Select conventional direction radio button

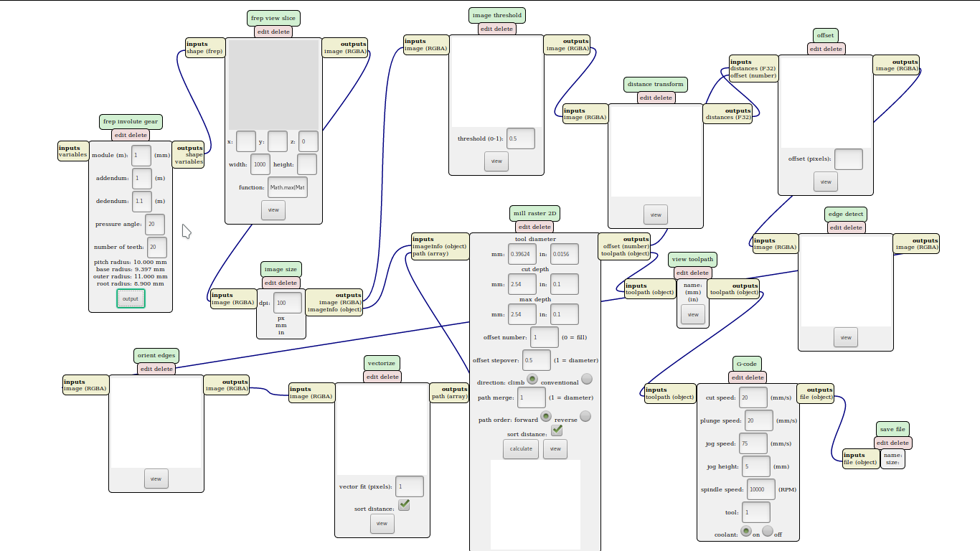coord(587,379)
